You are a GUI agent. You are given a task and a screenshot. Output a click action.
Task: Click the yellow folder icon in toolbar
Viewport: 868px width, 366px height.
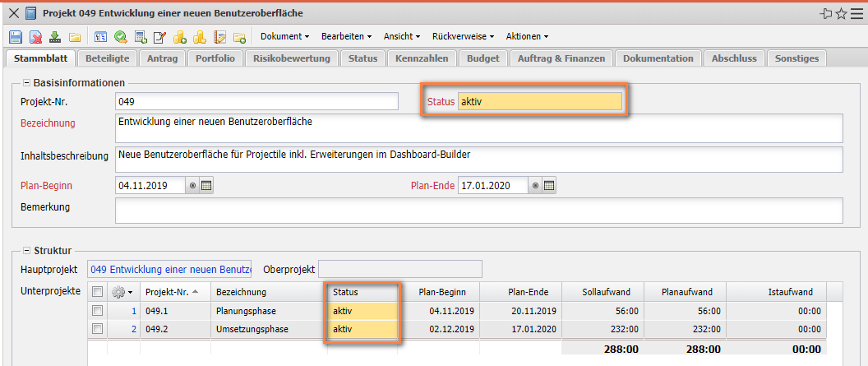[x=75, y=37]
